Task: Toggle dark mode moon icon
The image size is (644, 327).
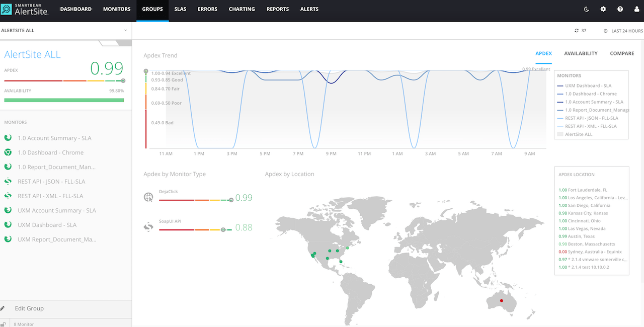Action: tap(587, 9)
